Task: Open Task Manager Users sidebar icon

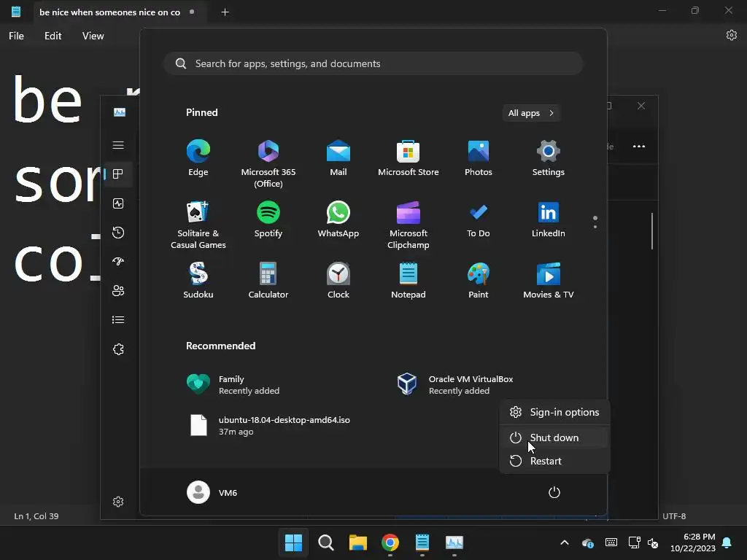Action: click(x=118, y=290)
